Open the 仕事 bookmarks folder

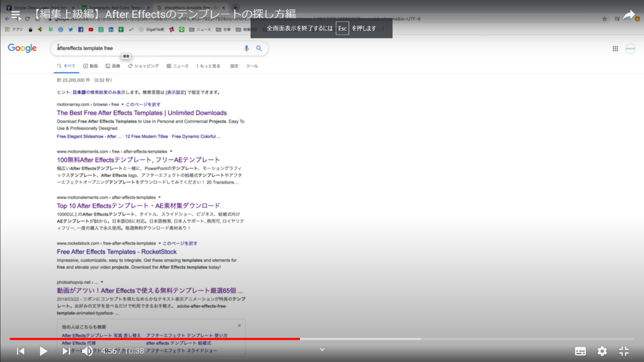223,29
